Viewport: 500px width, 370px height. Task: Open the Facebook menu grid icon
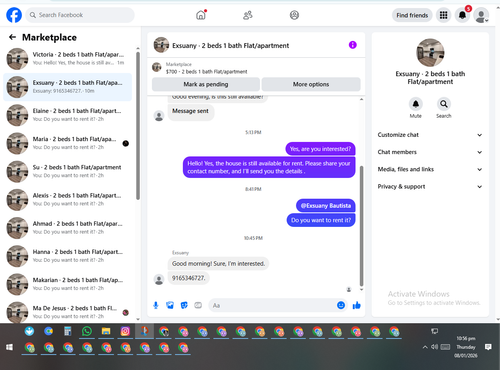[443, 15]
